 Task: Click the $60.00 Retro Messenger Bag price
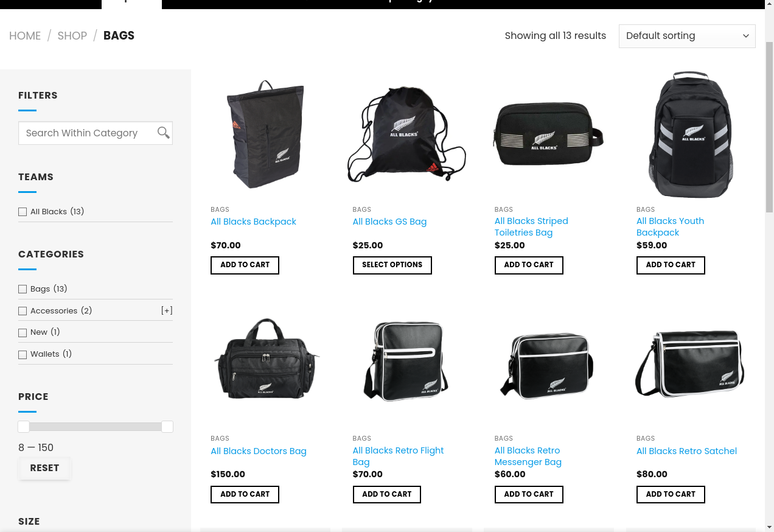click(510, 474)
